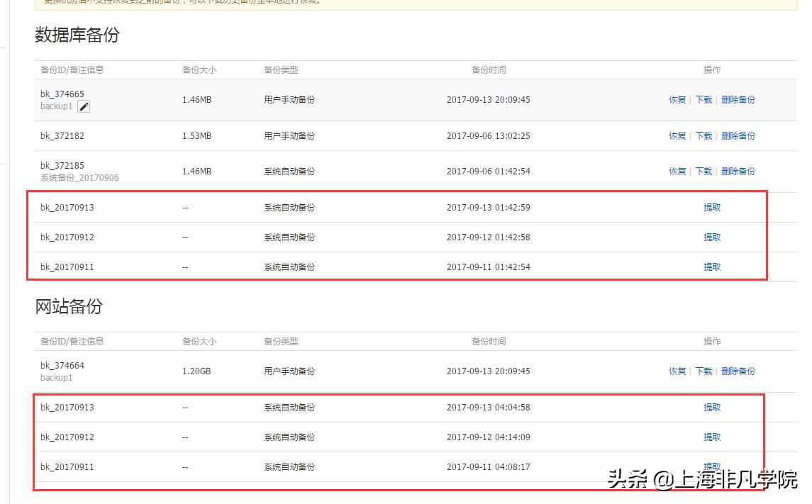
Task: Click 备份类型 header in database table
Action: click(x=281, y=70)
